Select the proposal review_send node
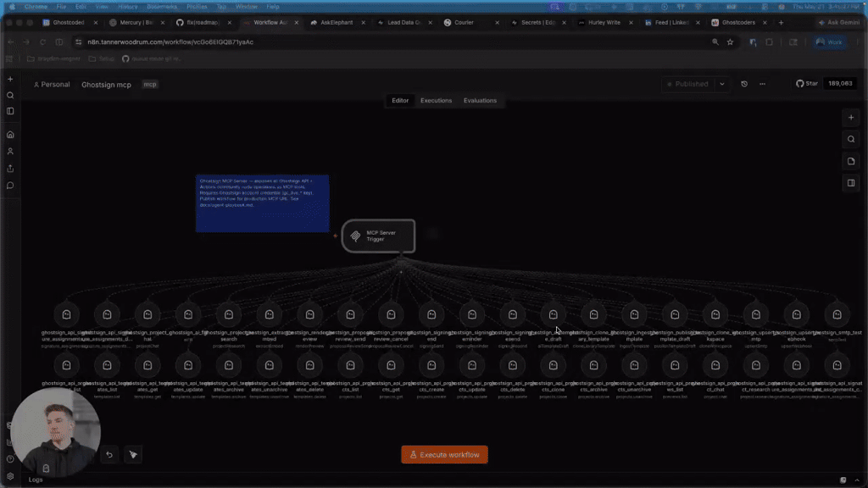The height and width of the screenshot is (488, 868). coord(350,314)
